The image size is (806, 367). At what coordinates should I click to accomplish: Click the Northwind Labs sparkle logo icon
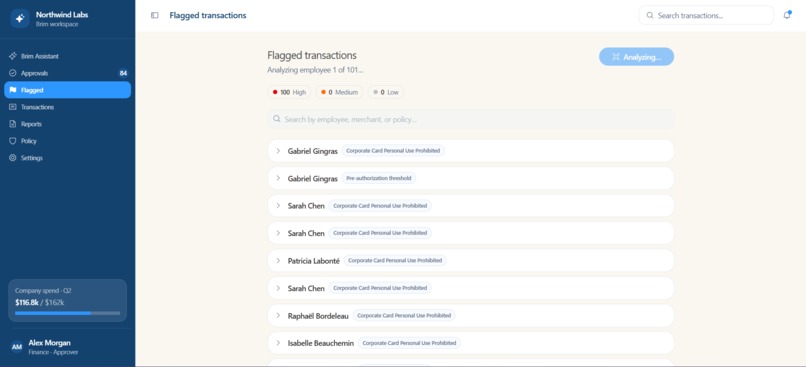[x=20, y=19]
